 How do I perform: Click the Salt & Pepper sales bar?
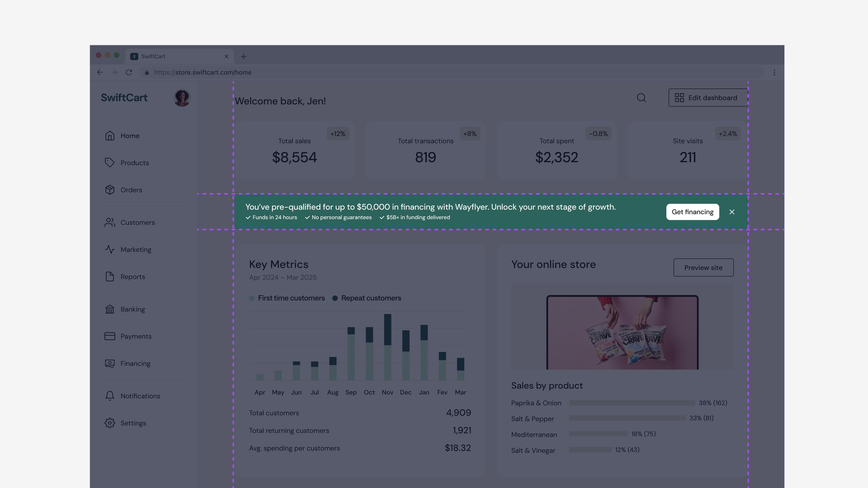pos(627,418)
